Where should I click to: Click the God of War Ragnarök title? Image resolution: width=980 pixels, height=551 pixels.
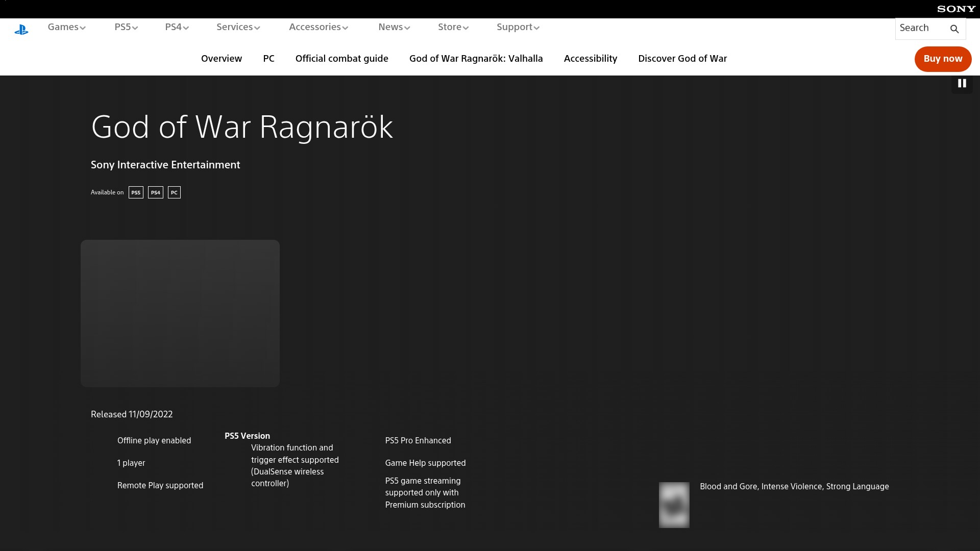tap(242, 127)
